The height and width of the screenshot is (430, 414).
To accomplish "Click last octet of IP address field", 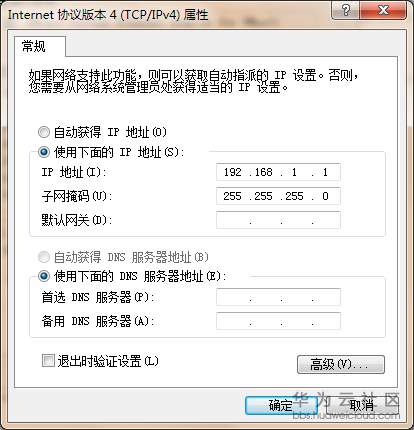I will point(325,172).
